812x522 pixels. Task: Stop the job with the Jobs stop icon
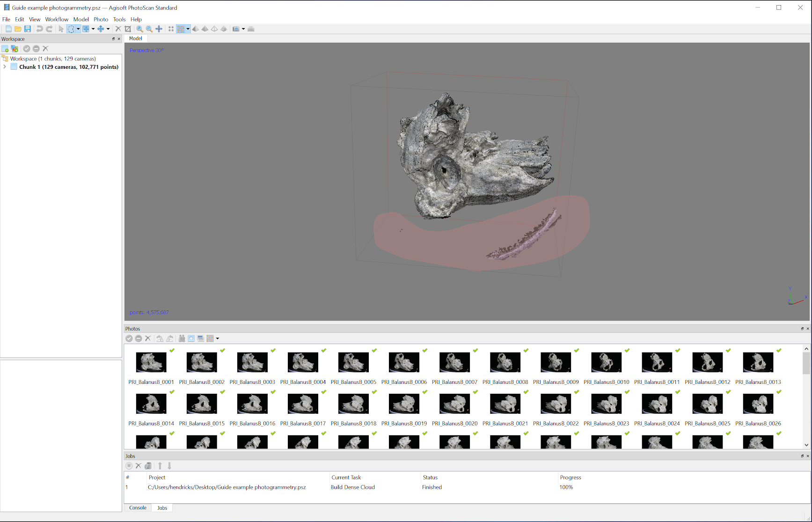pyautogui.click(x=129, y=466)
